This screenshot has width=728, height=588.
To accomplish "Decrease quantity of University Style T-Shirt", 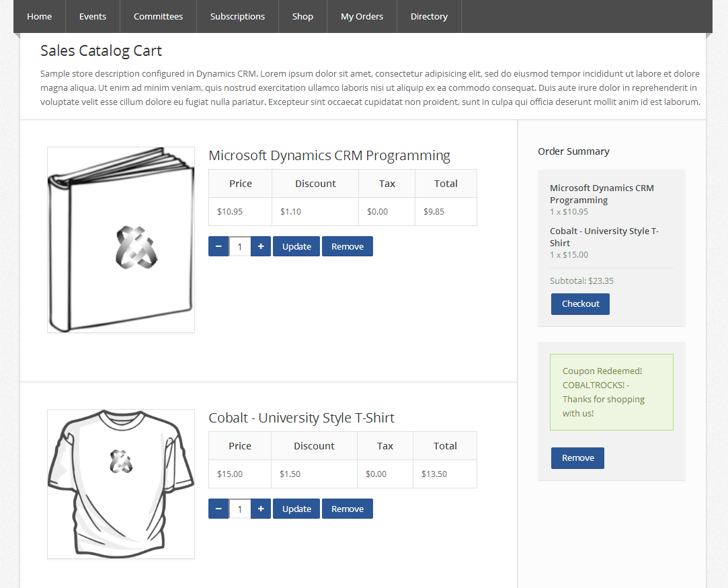I will coord(218,509).
